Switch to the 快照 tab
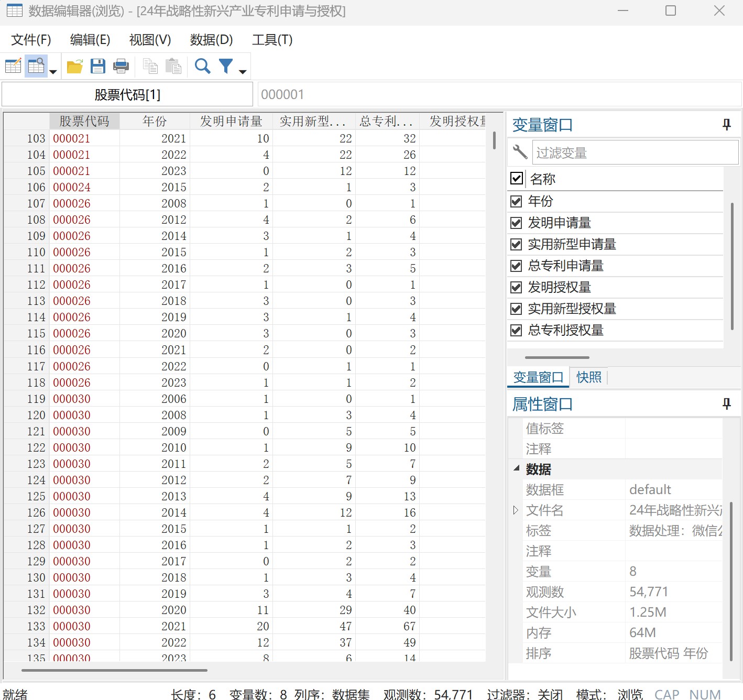The width and height of the screenshot is (743, 700). tap(589, 377)
